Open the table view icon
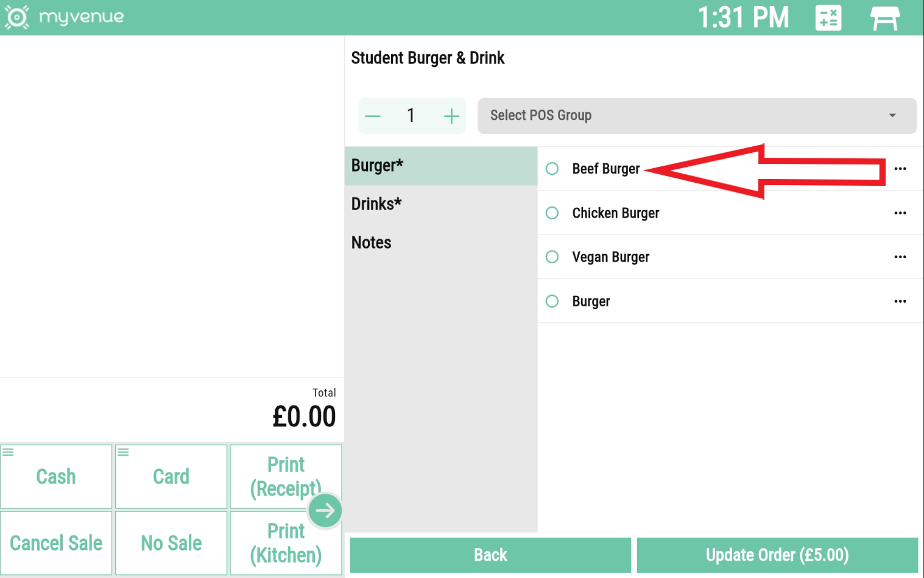Image resolution: width=924 pixels, height=578 pixels. [884, 18]
